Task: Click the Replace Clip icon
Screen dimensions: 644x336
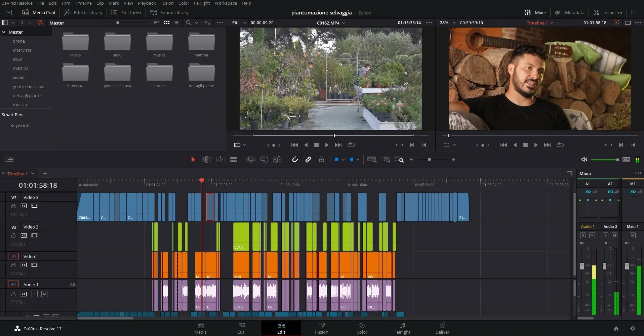Action: coord(278,160)
